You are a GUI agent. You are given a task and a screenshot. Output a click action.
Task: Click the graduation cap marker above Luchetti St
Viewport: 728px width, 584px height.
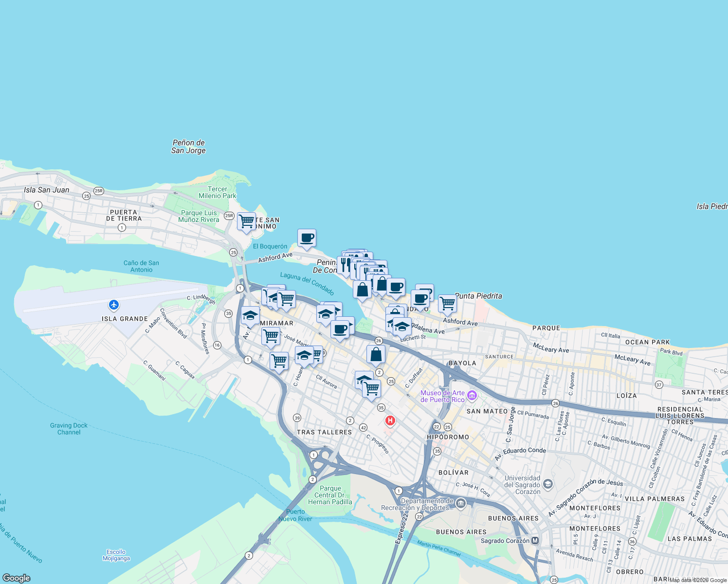[x=402, y=327]
